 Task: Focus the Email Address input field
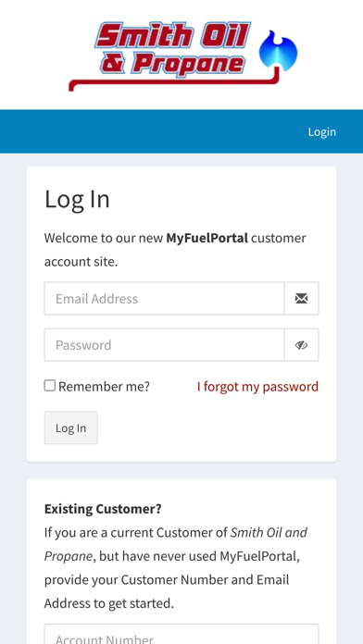tap(165, 298)
